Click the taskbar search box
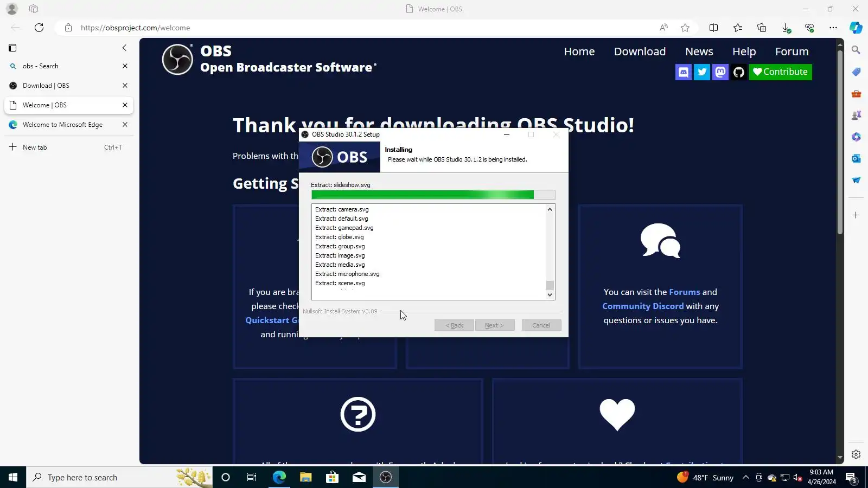The width and height of the screenshot is (868, 488). click(x=119, y=477)
